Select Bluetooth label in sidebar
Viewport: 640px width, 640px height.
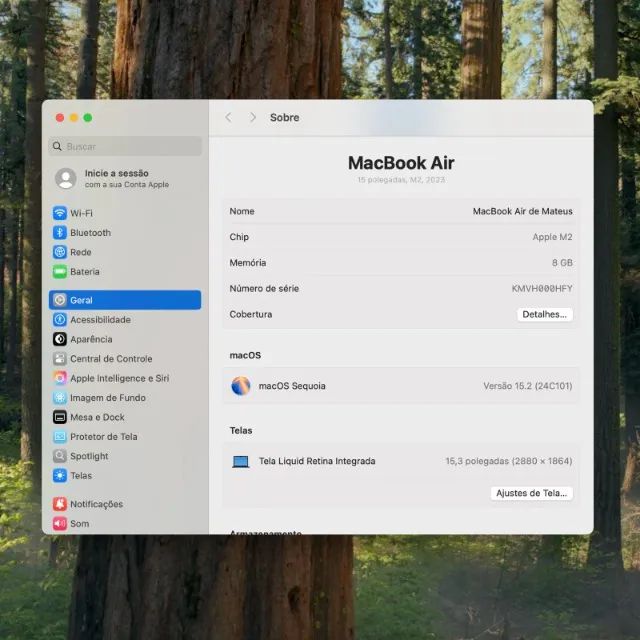point(91,233)
